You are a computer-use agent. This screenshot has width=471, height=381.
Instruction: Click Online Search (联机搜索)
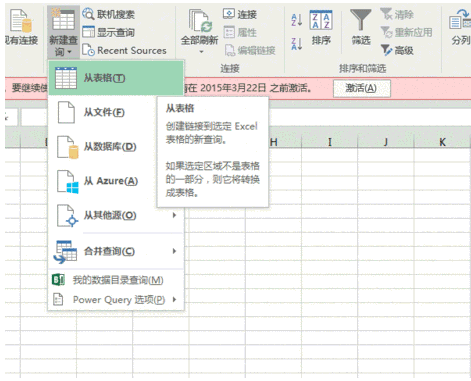pos(108,14)
